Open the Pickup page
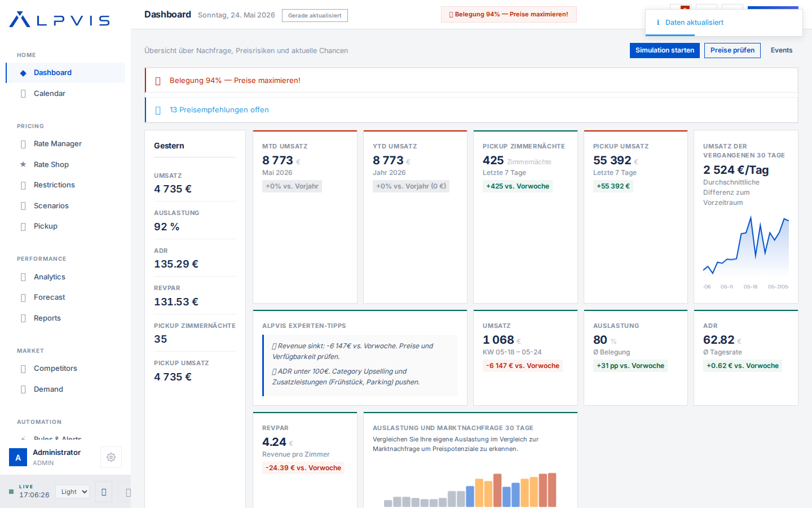This screenshot has height=508, width=812. tap(66, 226)
